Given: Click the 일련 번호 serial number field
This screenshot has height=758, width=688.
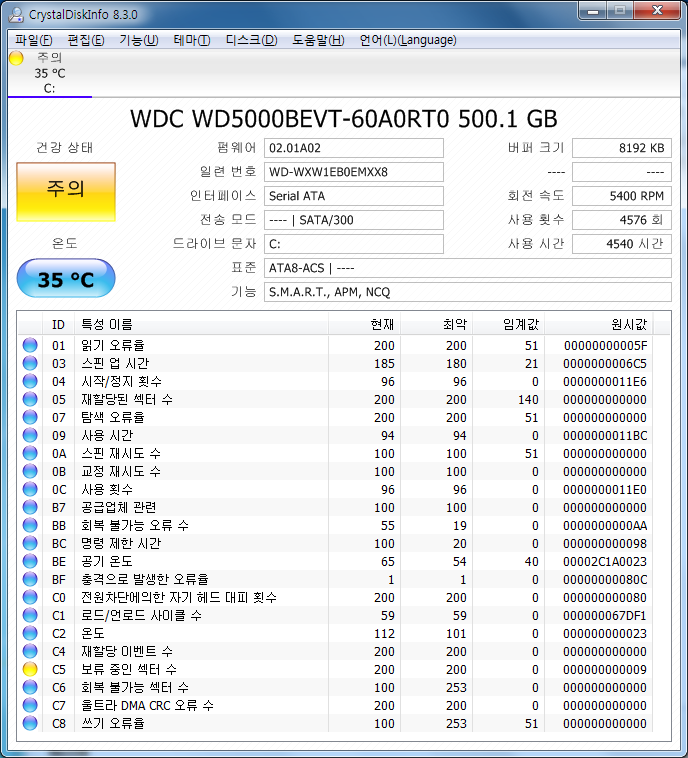Looking at the screenshot, I should tap(354, 172).
